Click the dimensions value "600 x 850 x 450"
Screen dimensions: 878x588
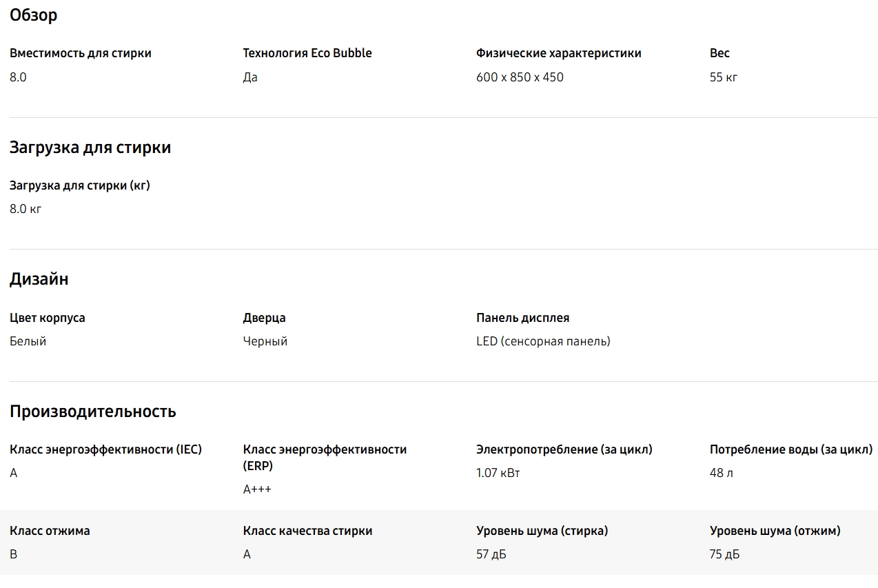click(520, 77)
